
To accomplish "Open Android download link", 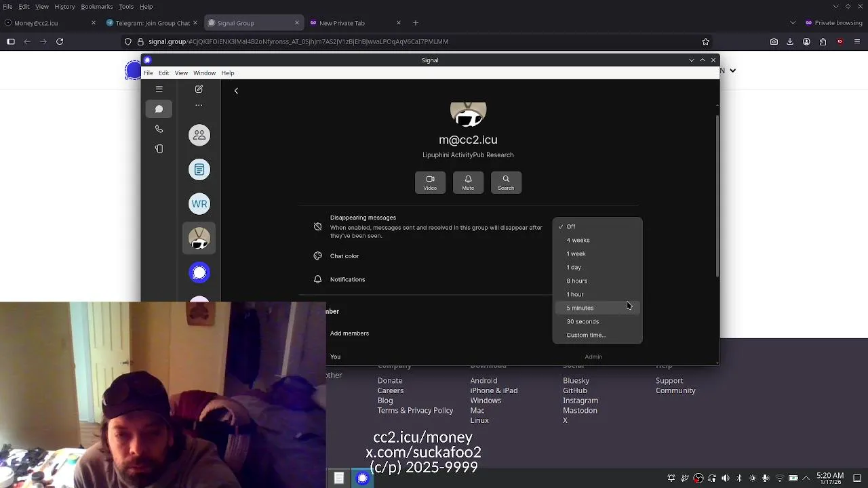I will point(484,381).
